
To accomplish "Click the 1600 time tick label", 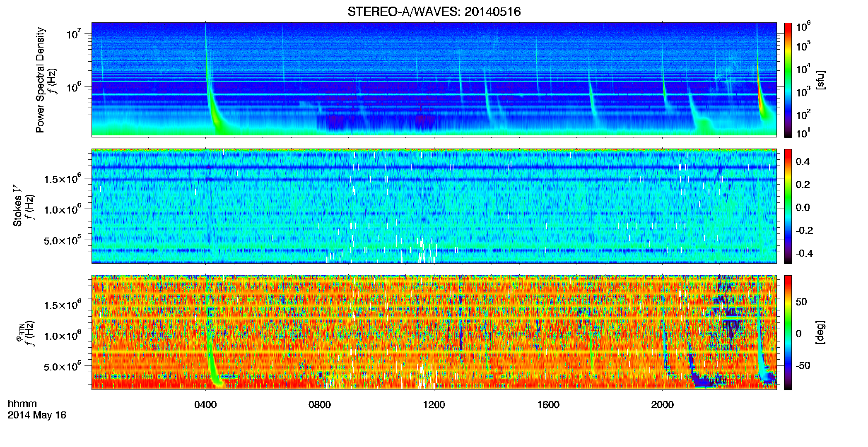I will tap(548, 405).
